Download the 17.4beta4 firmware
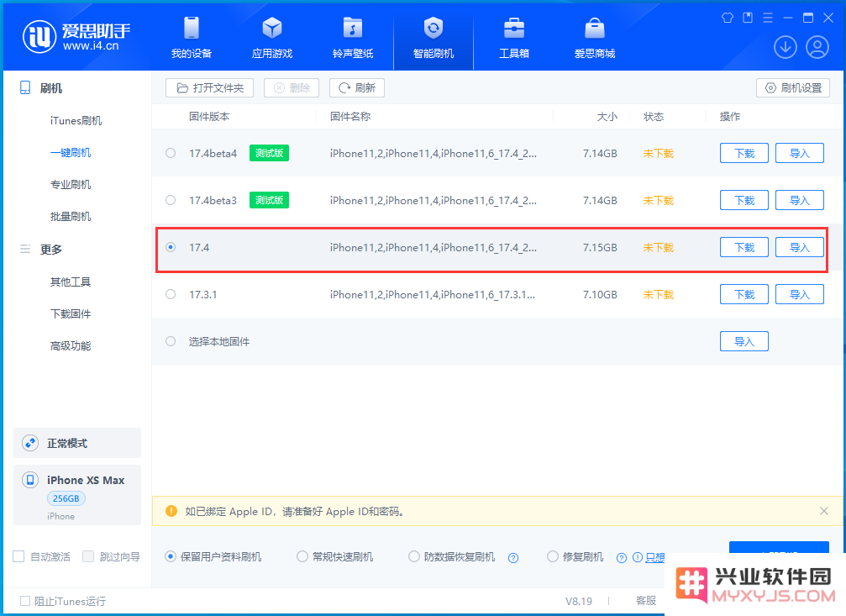This screenshot has height=616, width=846. (x=744, y=153)
